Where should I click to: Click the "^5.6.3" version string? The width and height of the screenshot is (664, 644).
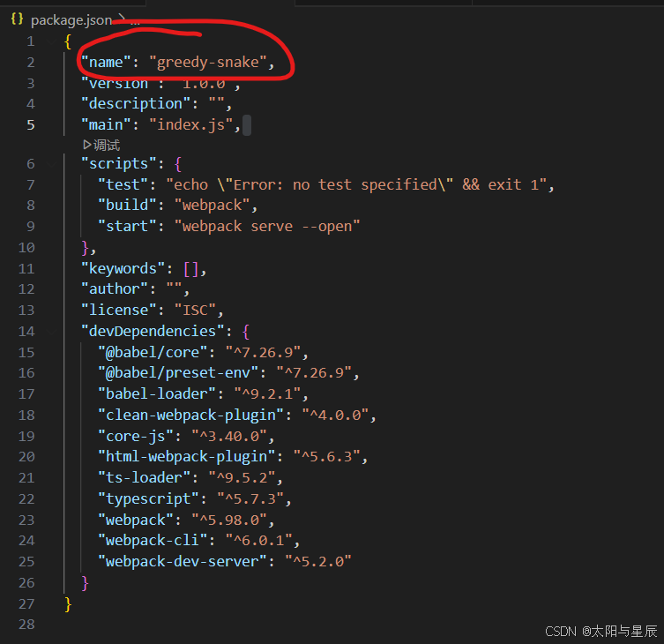tap(326, 457)
